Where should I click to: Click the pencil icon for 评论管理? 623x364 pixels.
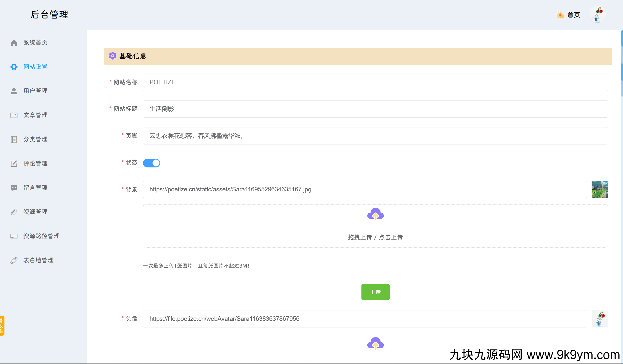pyautogui.click(x=14, y=163)
